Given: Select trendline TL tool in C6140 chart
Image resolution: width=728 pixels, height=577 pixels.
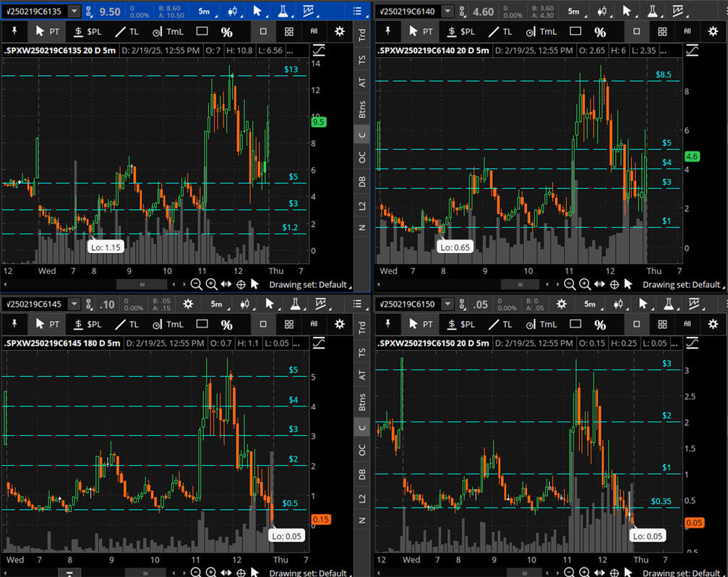Looking at the screenshot, I should [x=500, y=32].
